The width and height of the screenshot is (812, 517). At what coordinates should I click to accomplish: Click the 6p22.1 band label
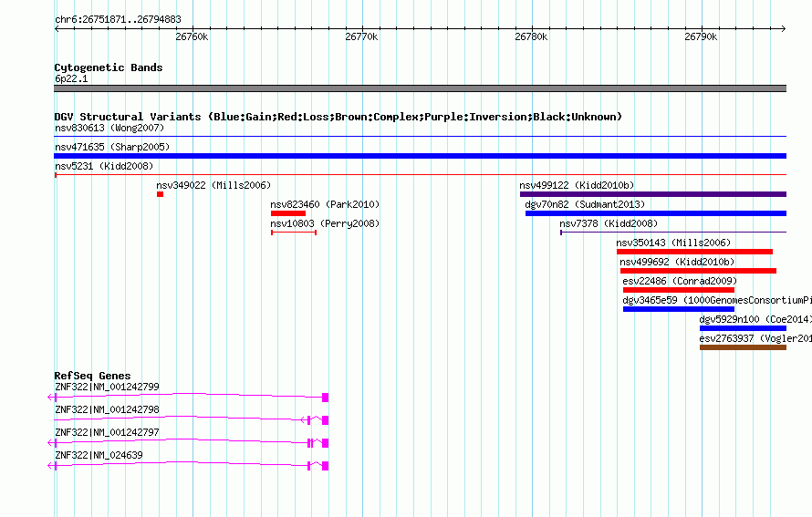[x=71, y=78]
